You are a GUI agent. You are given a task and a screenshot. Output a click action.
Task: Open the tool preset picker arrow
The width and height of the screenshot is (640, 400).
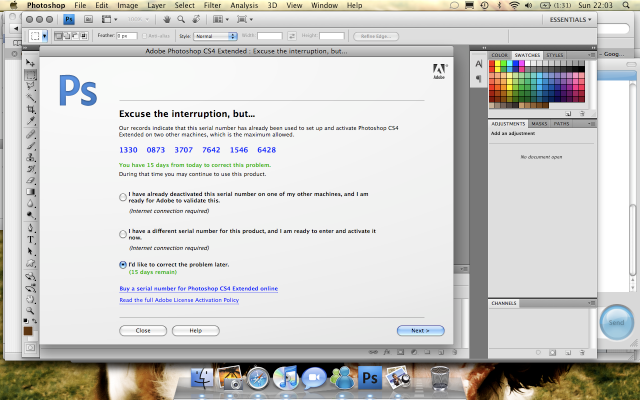click(44, 36)
